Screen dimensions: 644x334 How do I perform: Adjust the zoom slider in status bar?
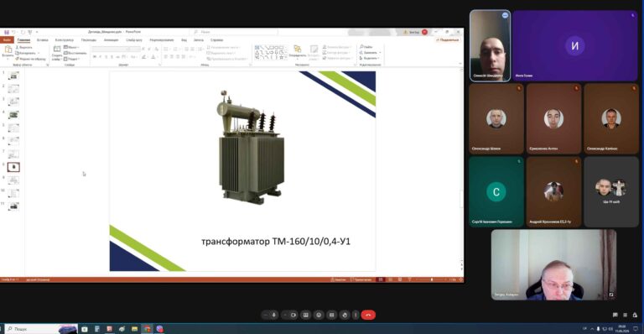pos(431,279)
